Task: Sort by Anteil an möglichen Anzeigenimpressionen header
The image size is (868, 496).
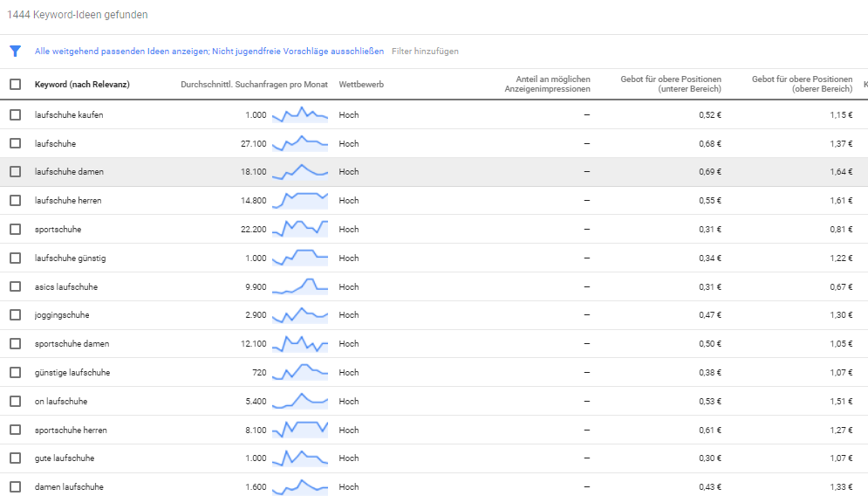Action: tap(547, 84)
